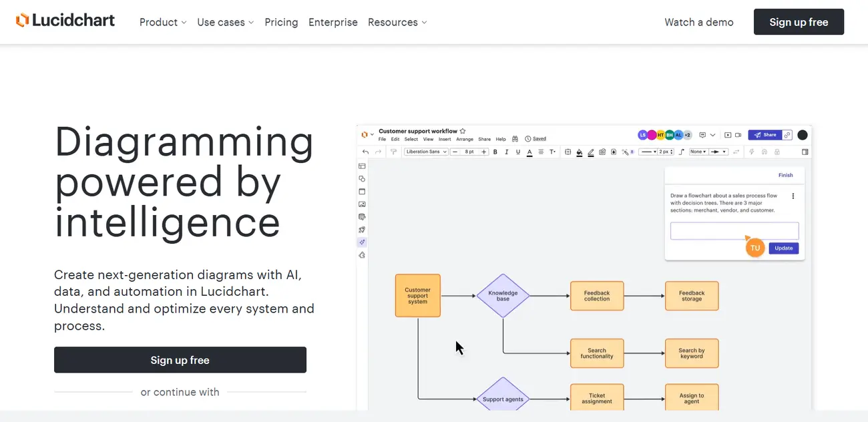Click the undo arrow in toolbar
Image resolution: width=868 pixels, height=422 pixels.
click(365, 152)
